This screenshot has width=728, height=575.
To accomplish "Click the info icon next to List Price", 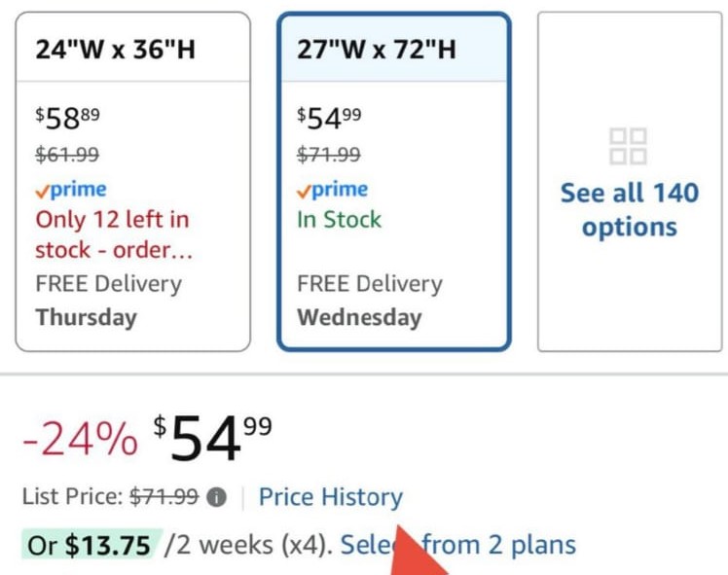I will [217, 497].
